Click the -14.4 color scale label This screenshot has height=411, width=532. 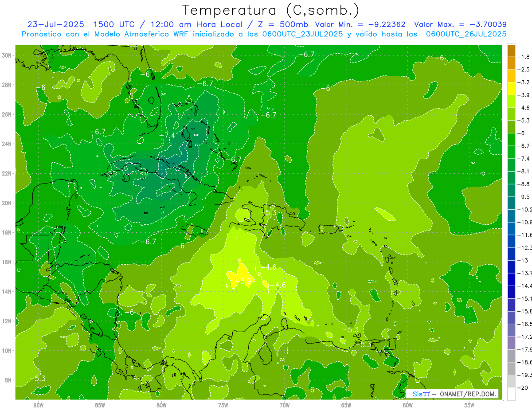(x=525, y=286)
